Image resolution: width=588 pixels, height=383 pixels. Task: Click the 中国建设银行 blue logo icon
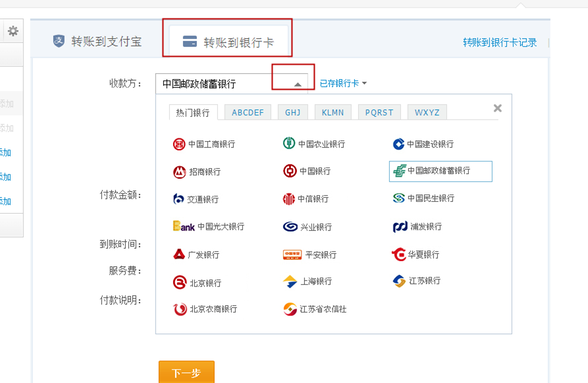pyautogui.click(x=398, y=144)
